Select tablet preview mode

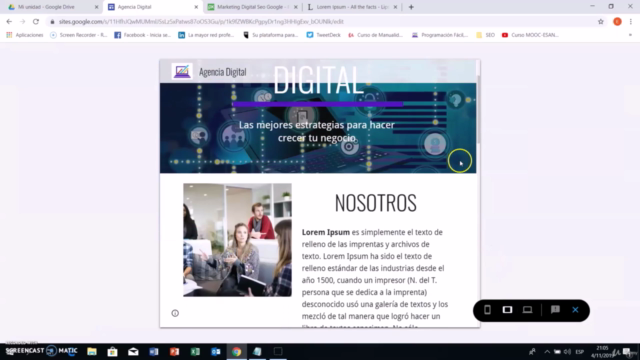pyautogui.click(x=507, y=310)
